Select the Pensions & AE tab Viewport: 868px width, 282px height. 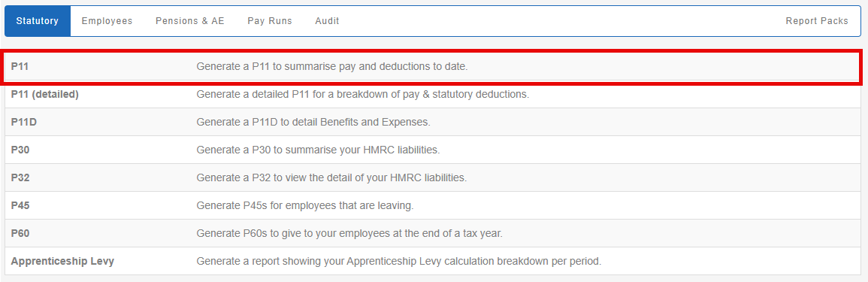click(190, 21)
